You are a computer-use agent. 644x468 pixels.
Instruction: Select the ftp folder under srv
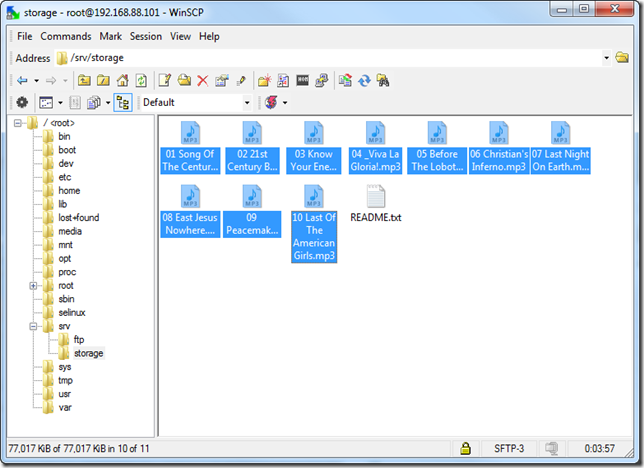78,339
